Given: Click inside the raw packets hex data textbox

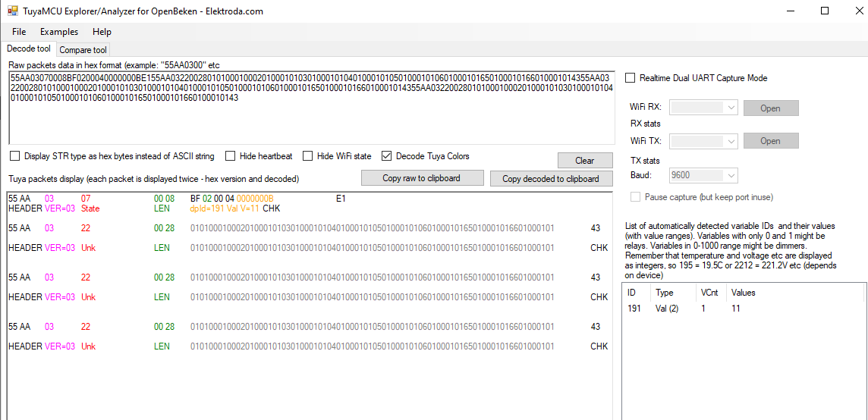Looking at the screenshot, I should coord(312,108).
